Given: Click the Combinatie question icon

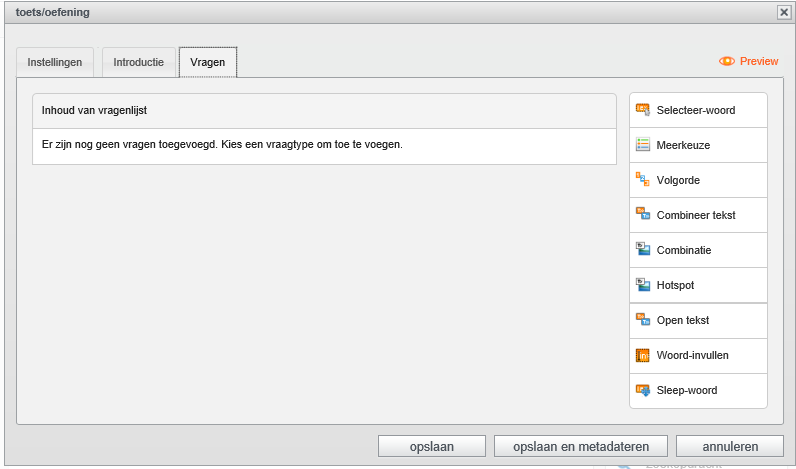Looking at the screenshot, I should click(643, 250).
